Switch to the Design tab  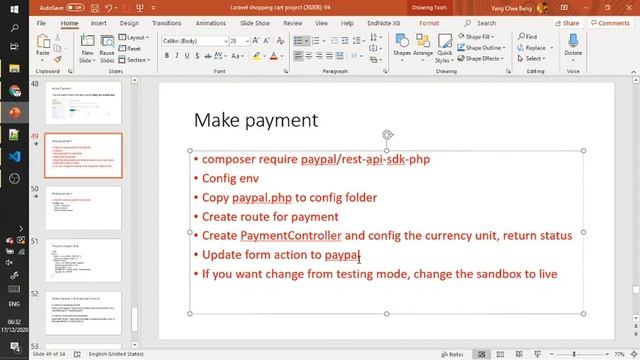pos(129,23)
